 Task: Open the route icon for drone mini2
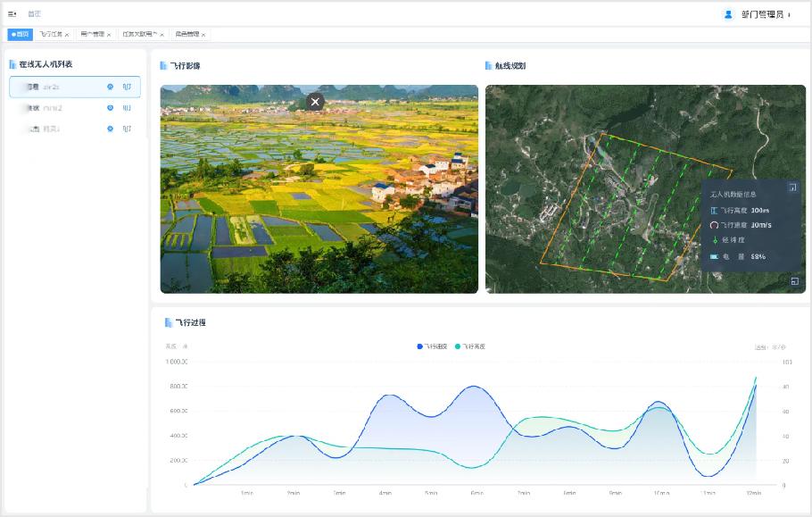127,108
